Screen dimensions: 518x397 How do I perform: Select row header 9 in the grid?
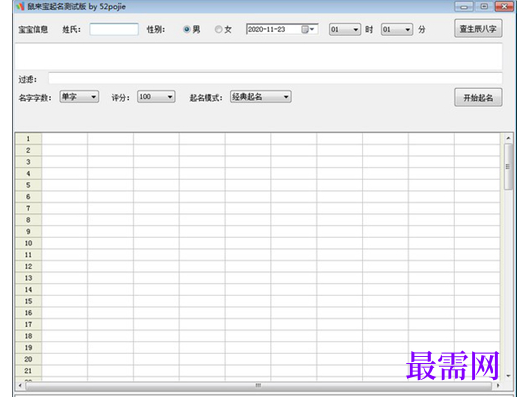point(28,232)
